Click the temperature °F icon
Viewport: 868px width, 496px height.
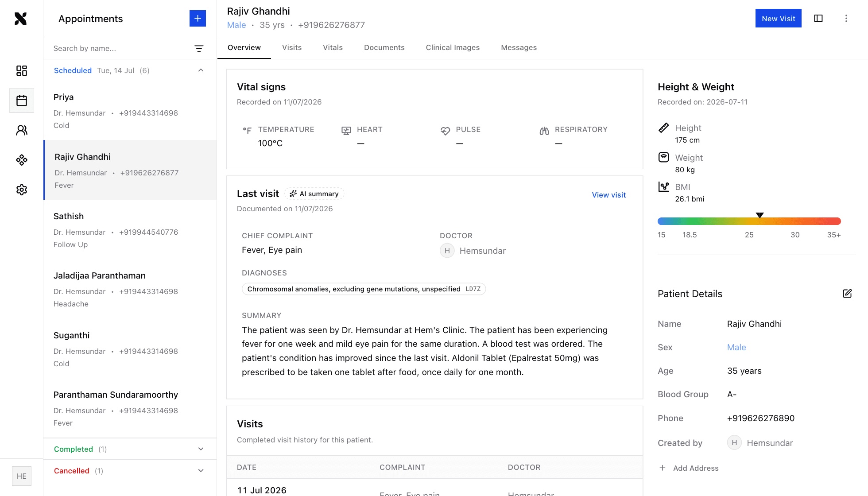247,130
